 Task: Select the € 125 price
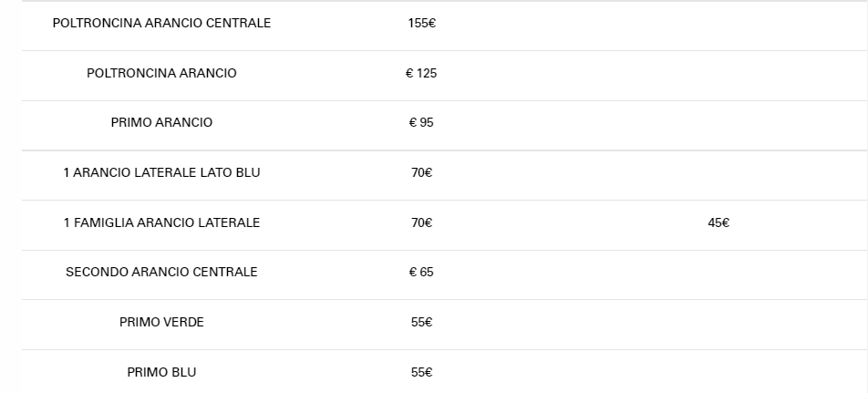pyautogui.click(x=421, y=73)
